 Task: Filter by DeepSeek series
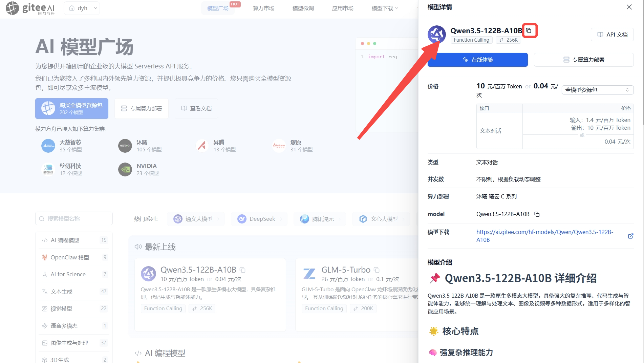pos(259,219)
